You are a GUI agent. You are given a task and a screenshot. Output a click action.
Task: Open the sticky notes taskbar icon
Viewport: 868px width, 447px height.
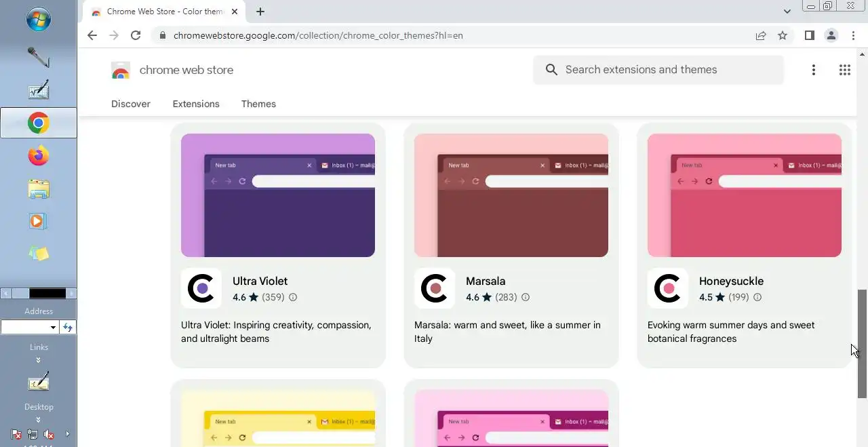(x=39, y=253)
